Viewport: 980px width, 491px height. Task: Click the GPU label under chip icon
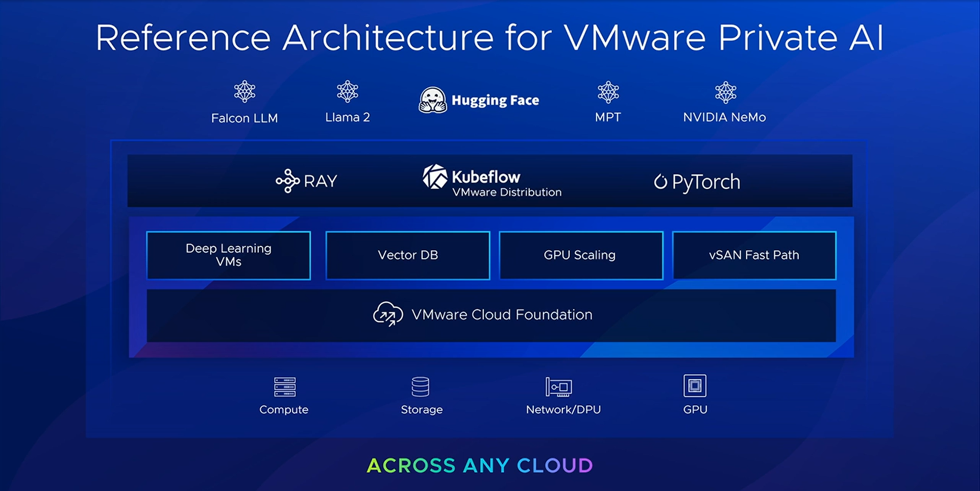tap(695, 409)
